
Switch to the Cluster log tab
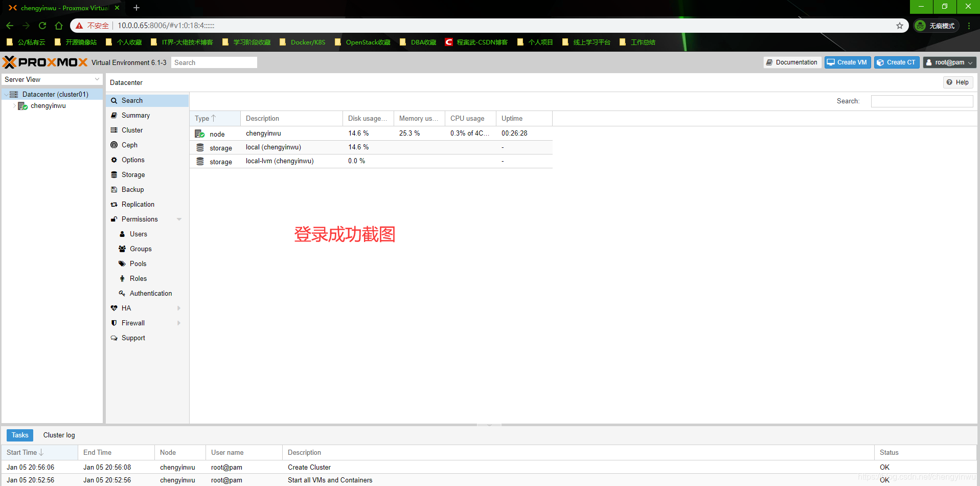tap(59, 435)
